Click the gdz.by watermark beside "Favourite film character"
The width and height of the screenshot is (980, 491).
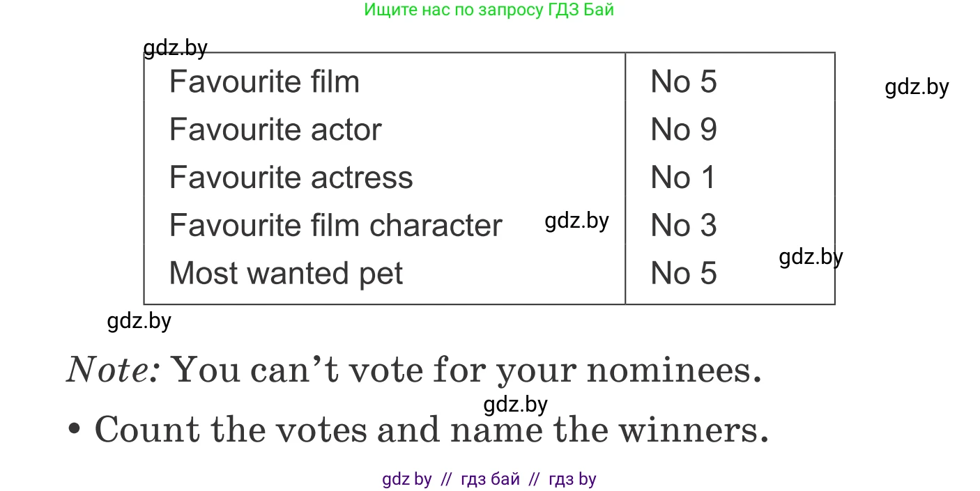576,221
